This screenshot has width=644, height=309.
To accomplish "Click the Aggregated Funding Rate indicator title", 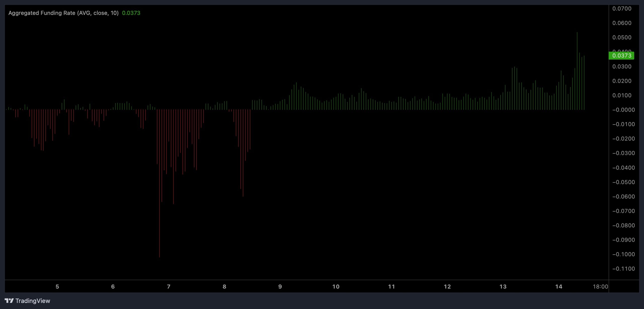I will 63,13.
